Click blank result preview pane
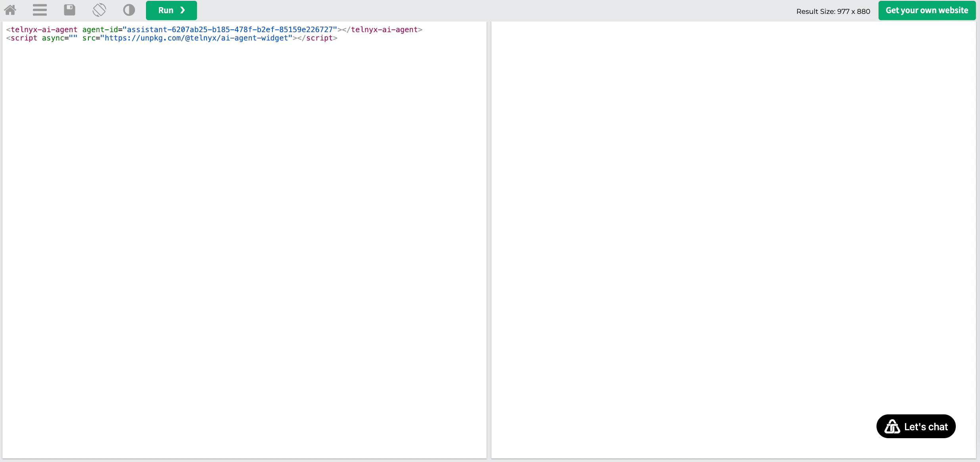The height and width of the screenshot is (462, 980). (734, 198)
